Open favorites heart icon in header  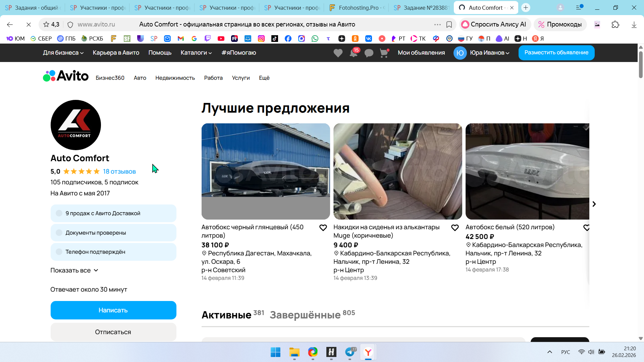[338, 53]
